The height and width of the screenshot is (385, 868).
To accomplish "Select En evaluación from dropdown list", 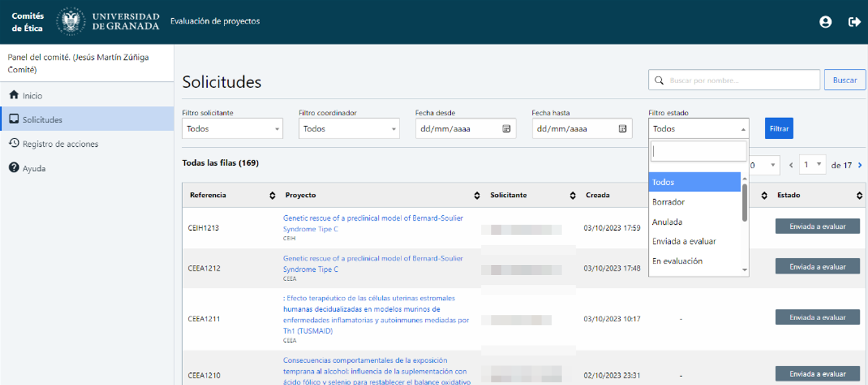I will coord(677,261).
